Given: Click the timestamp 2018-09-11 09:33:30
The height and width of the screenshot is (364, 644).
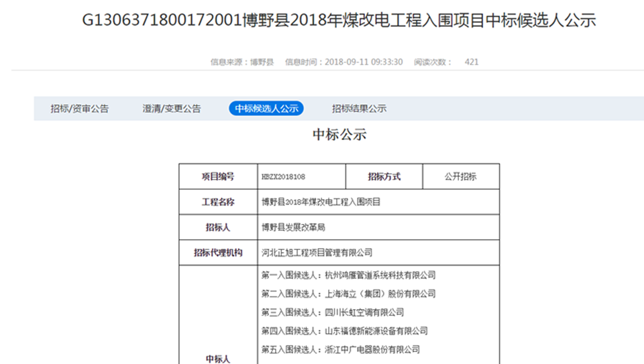Looking at the screenshot, I should pyautogui.click(x=364, y=62).
